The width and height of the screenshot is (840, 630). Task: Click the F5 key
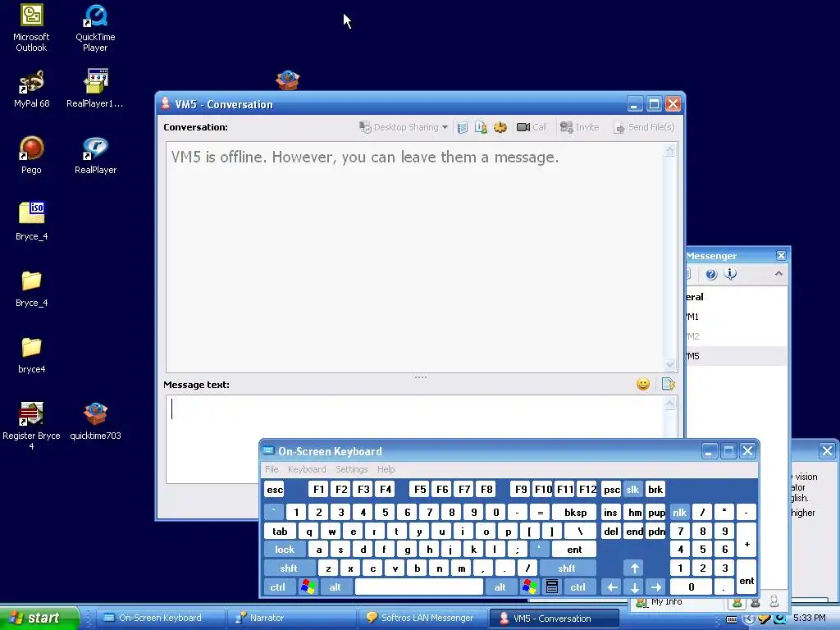pyautogui.click(x=420, y=490)
